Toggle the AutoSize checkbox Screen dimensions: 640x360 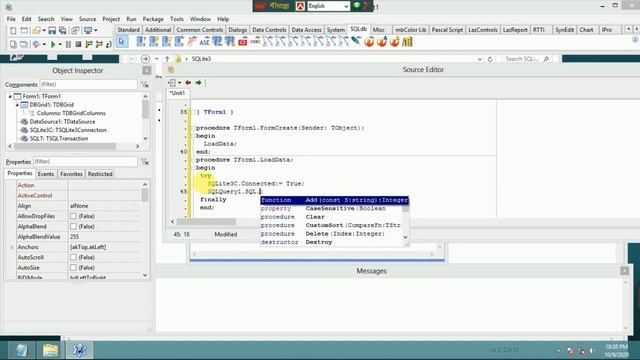(x=73, y=268)
